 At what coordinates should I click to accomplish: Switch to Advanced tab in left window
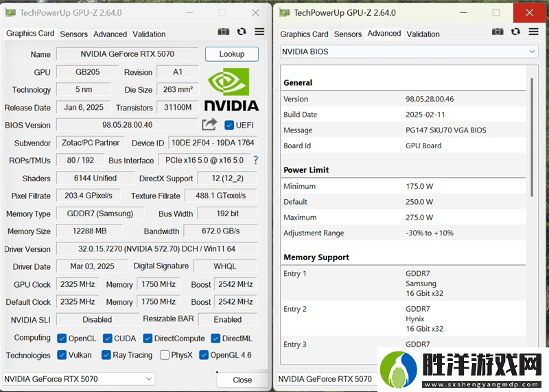tap(110, 34)
